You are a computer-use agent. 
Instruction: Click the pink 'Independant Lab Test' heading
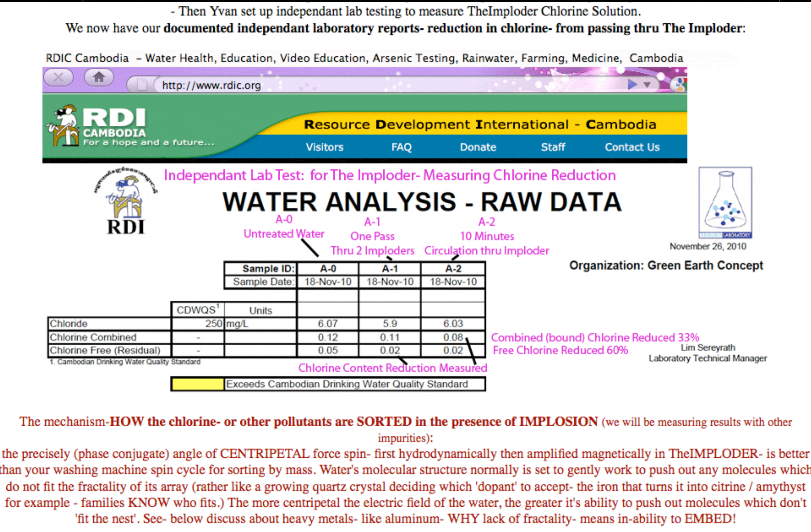pyautogui.click(x=390, y=176)
